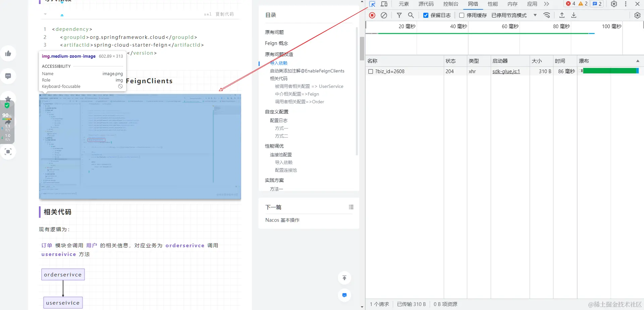Screen dimensions: 644x310
Task: Jump to 实践方案 section
Action: tap(274, 180)
